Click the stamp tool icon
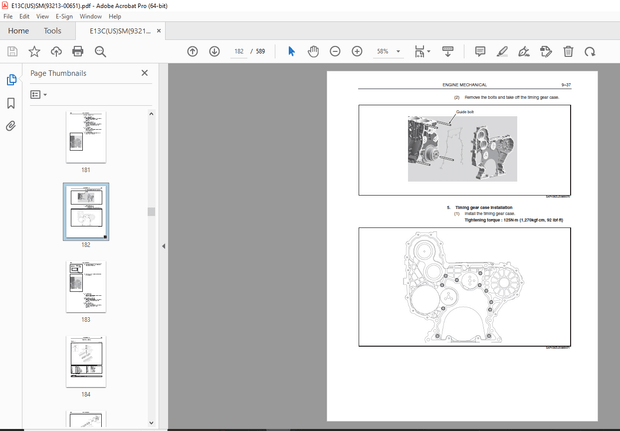620x431 pixels. tap(546, 51)
